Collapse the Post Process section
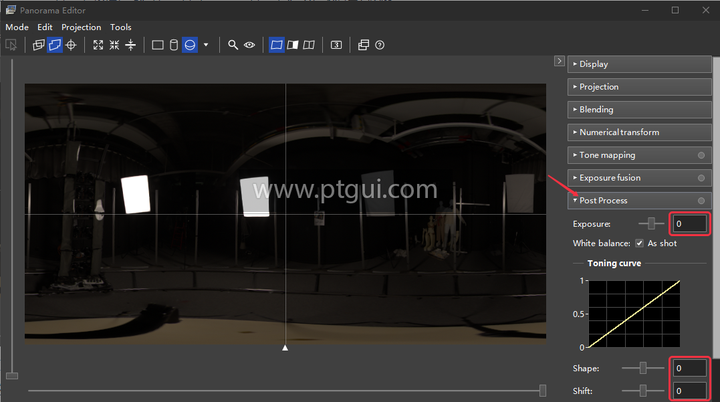The width and height of the screenshot is (720, 402). 639,200
